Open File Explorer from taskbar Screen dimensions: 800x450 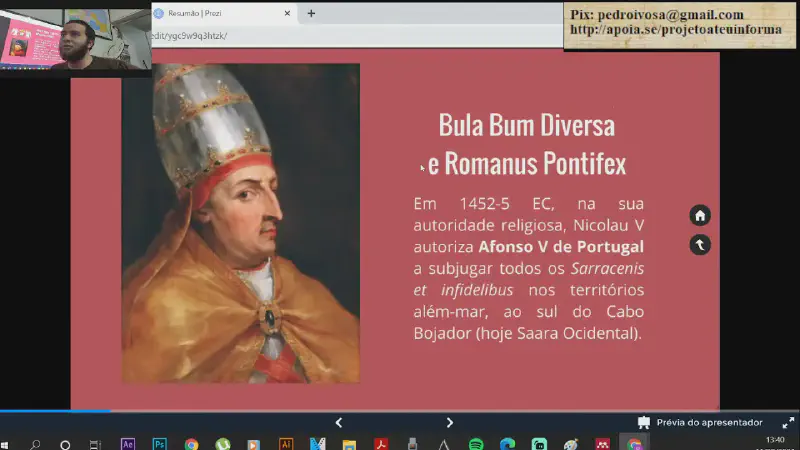coord(349,444)
